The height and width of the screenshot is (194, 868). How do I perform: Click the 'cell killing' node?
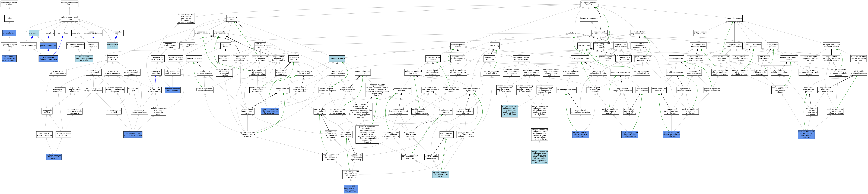tap(495, 46)
